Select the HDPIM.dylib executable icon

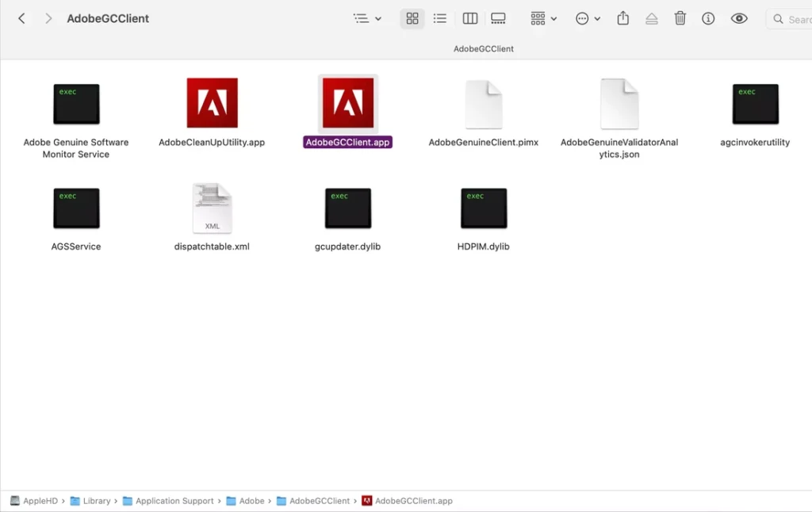tap(484, 208)
